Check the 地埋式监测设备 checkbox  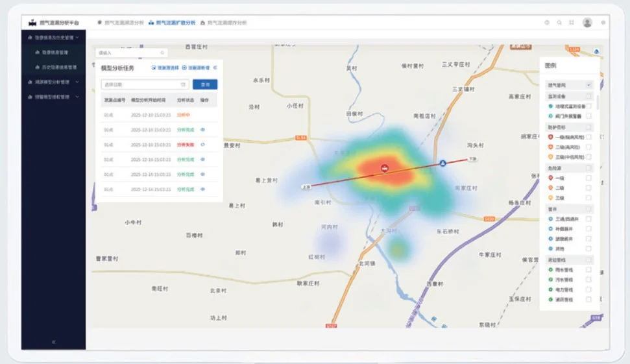point(588,106)
